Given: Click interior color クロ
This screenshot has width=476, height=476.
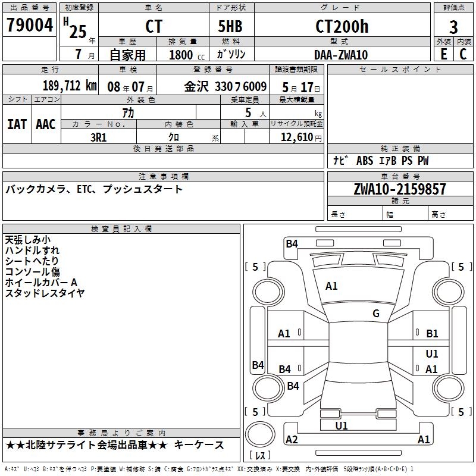Looking at the screenshot, I should coord(174,137).
